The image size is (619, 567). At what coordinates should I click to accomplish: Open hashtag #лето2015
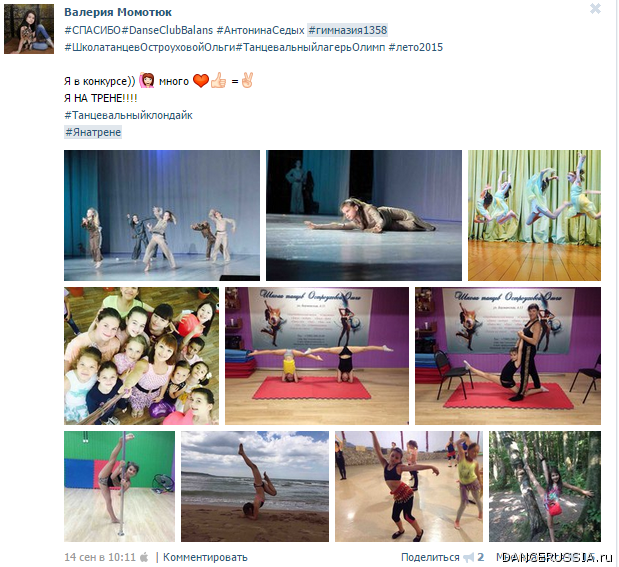coord(416,47)
